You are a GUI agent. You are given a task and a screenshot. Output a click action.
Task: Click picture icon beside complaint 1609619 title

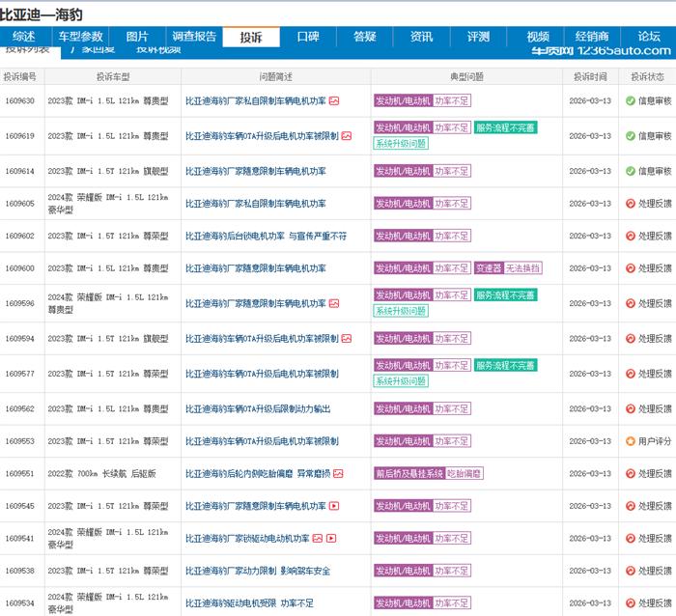coord(347,136)
